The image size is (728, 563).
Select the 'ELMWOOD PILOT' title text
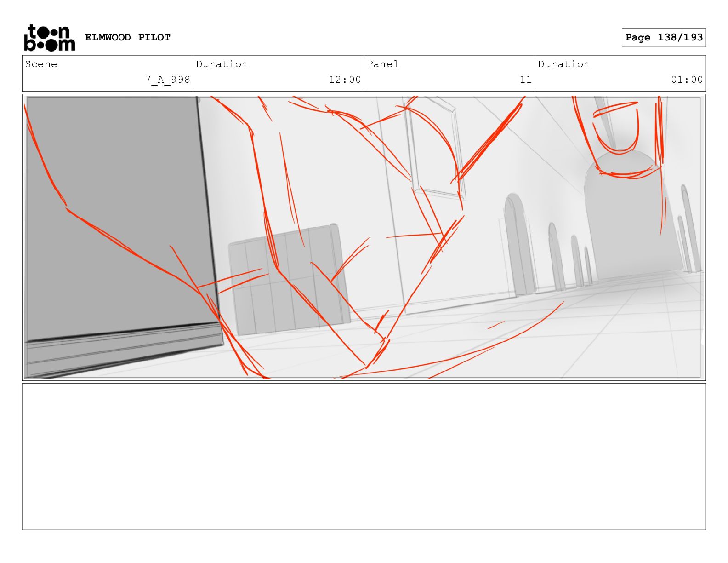tap(128, 37)
